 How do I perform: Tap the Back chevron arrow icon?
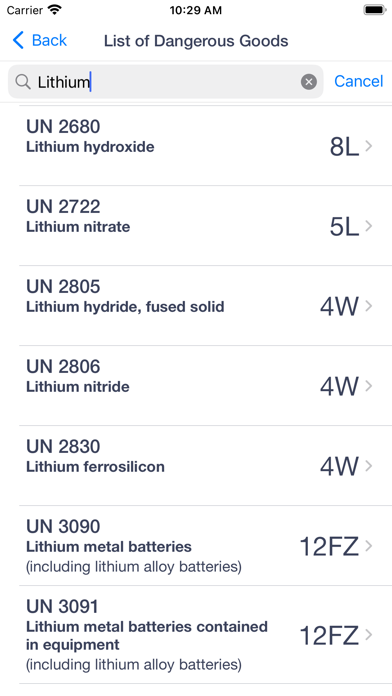coord(18,40)
